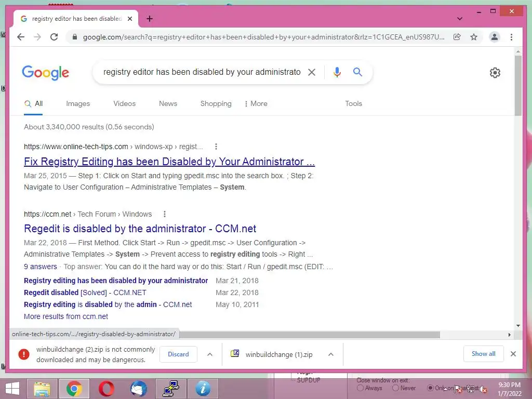Switch to the News tab
The height and width of the screenshot is (399, 532).
[168, 103]
